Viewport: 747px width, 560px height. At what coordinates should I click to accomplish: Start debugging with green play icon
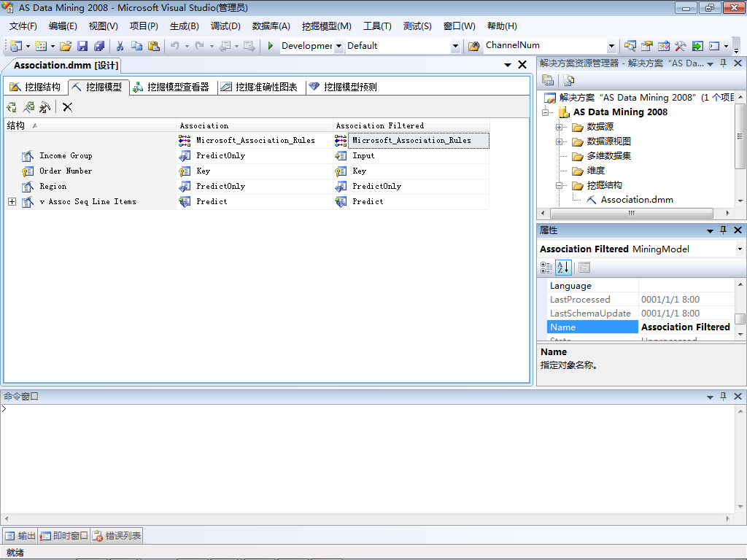pos(270,46)
